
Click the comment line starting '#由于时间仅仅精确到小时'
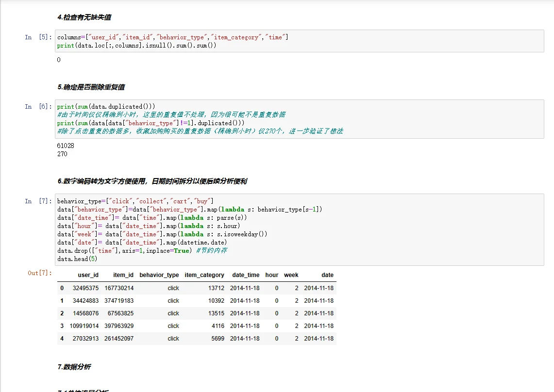[x=171, y=114]
